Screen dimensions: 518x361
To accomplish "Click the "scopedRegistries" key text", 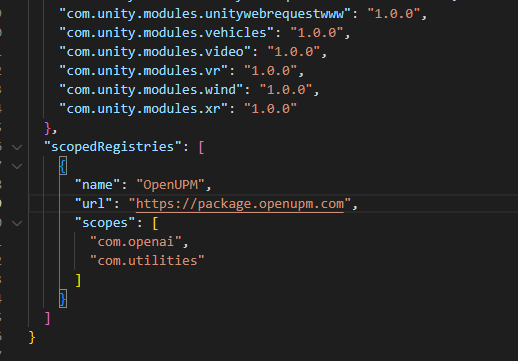I will click(x=113, y=147).
